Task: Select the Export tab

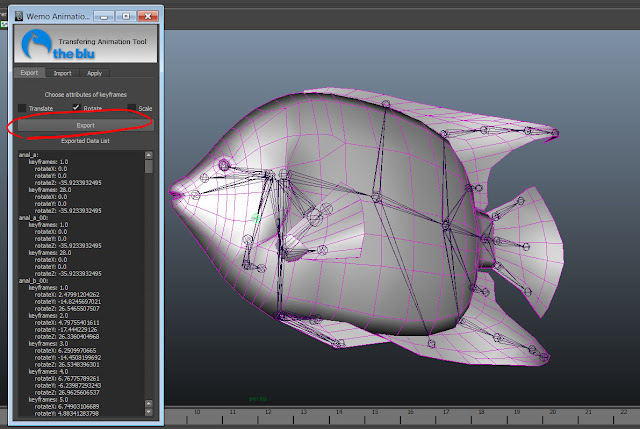Action: pos(29,72)
